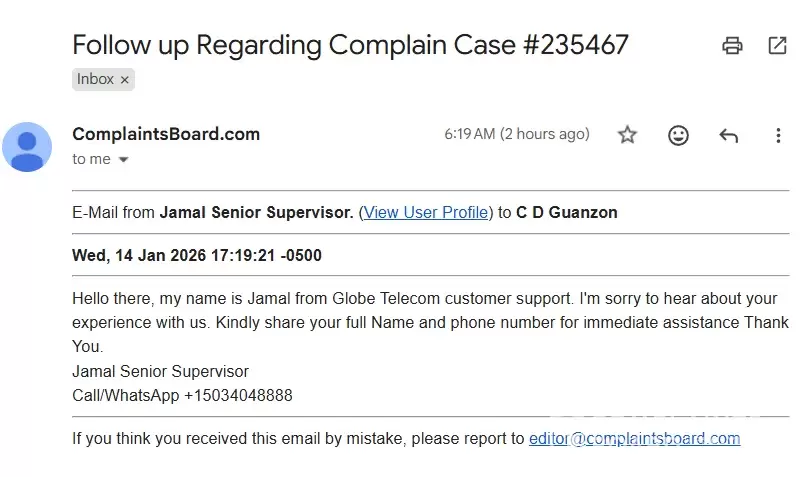Viewport: 811px width, 477px height.
Task: Print this email conversation
Action: point(733,45)
